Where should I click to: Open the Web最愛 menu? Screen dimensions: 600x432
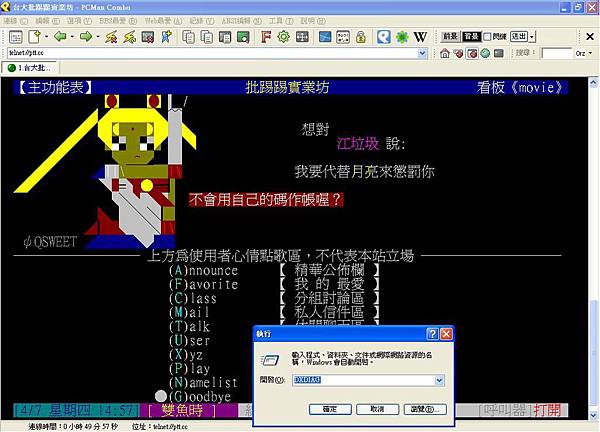point(163,21)
